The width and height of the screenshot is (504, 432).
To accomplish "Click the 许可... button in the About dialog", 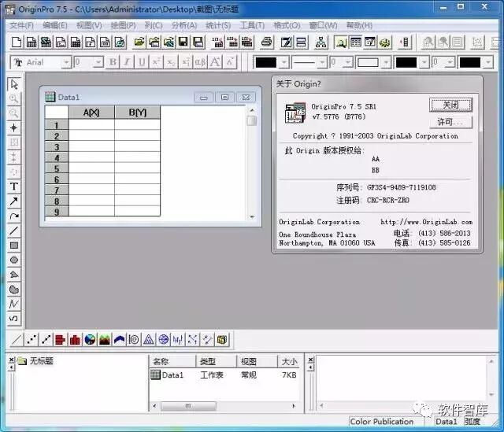I will tap(450, 122).
